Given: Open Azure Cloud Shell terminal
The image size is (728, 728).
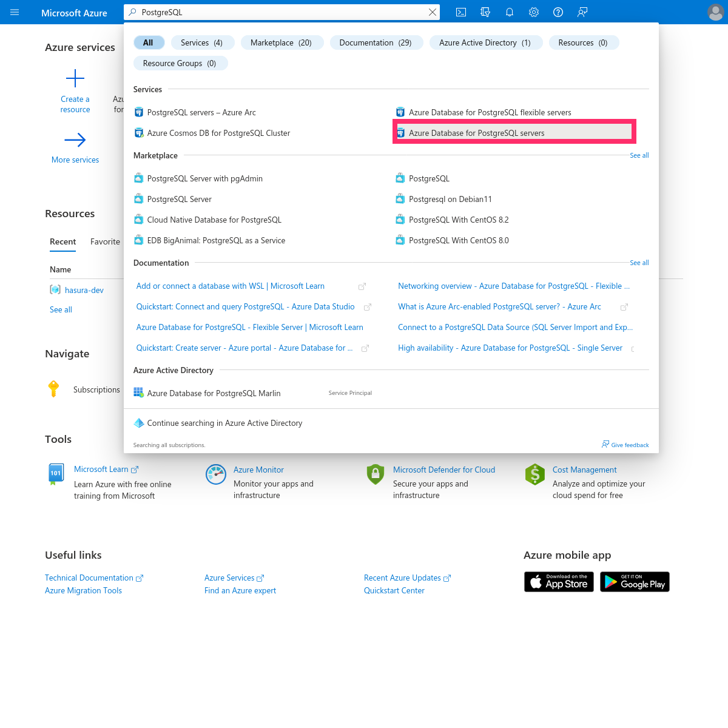Looking at the screenshot, I should (461, 12).
